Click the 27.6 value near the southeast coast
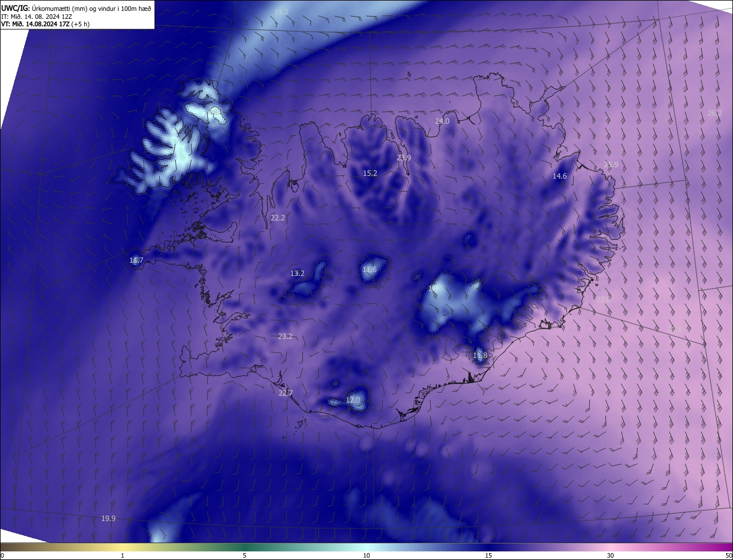The height and width of the screenshot is (560, 733). (603, 299)
